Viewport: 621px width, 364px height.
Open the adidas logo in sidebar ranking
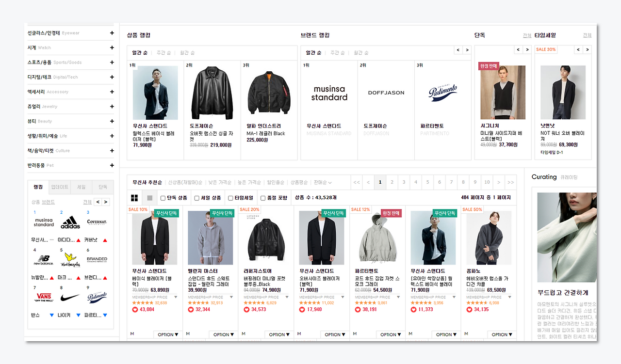(70, 222)
